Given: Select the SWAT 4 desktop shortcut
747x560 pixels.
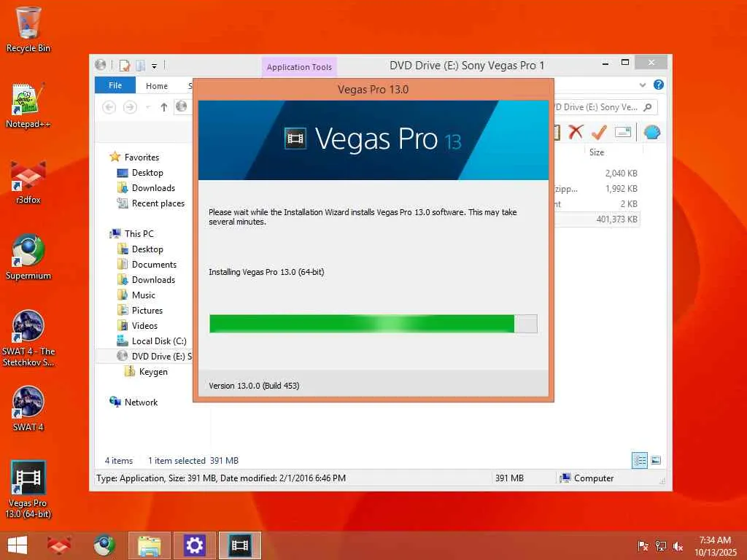Looking at the screenshot, I should click(28, 408).
